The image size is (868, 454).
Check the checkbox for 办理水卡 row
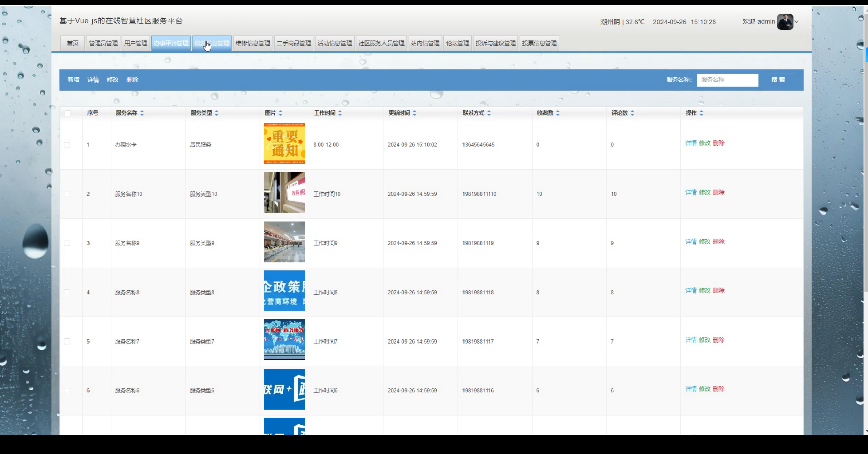67,144
